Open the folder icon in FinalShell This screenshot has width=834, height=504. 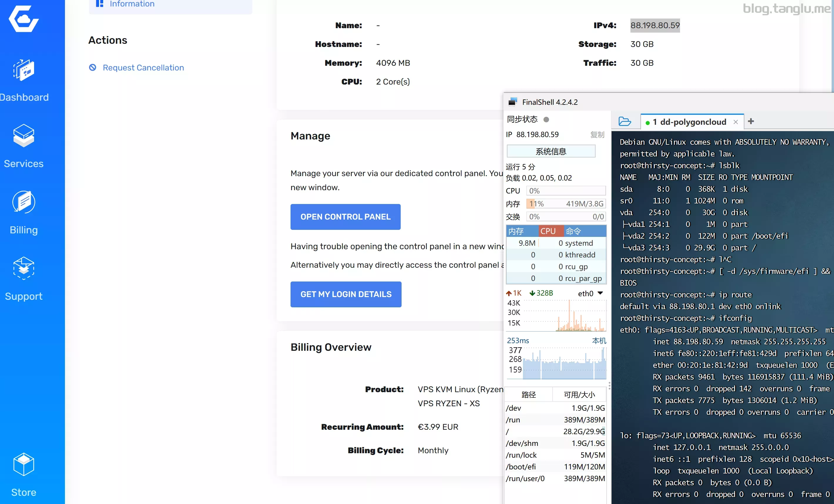pyautogui.click(x=625, y=122)
